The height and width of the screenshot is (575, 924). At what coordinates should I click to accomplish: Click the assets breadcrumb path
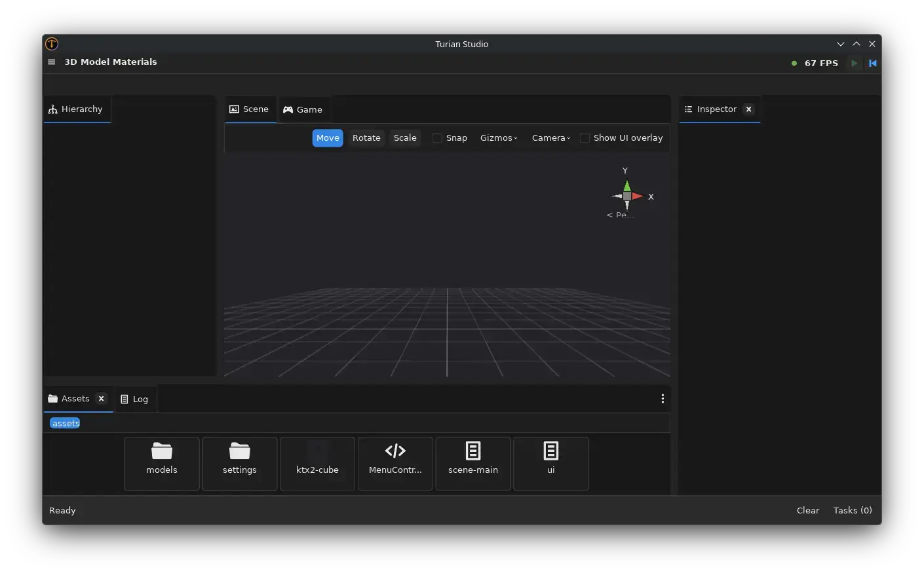66,424
